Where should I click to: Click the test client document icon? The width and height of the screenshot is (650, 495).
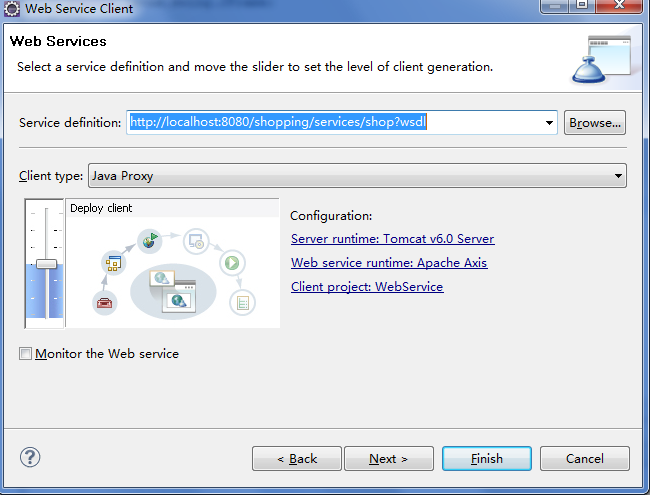[243, 303]
